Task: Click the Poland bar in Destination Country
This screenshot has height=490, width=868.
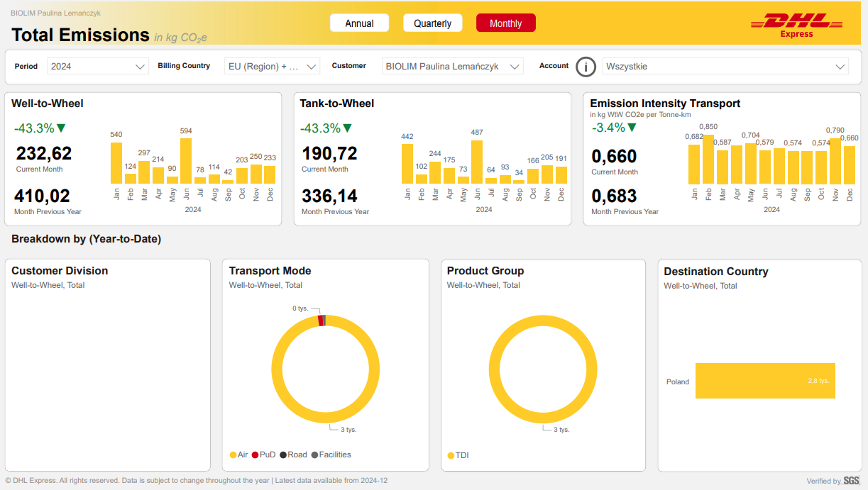Action: pos(765,381)
